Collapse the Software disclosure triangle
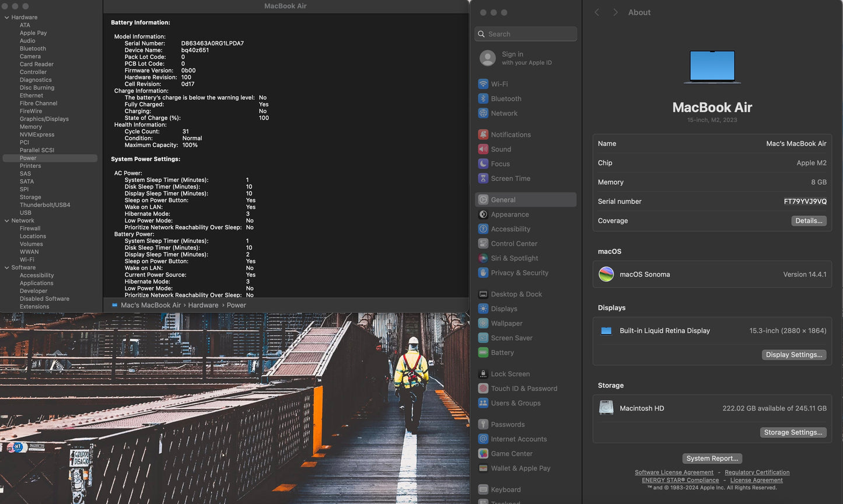This screenshot has height=504, width=843. [x=6, y=268]
